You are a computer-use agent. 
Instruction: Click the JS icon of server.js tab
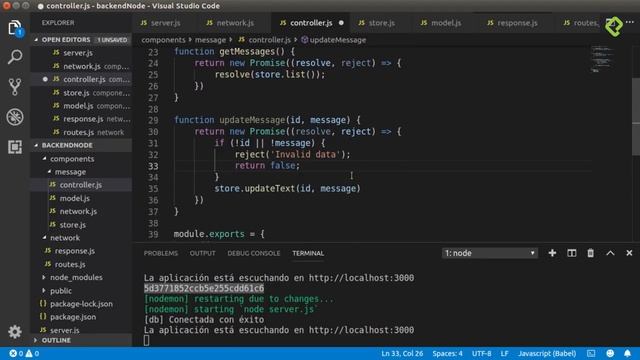144,23
